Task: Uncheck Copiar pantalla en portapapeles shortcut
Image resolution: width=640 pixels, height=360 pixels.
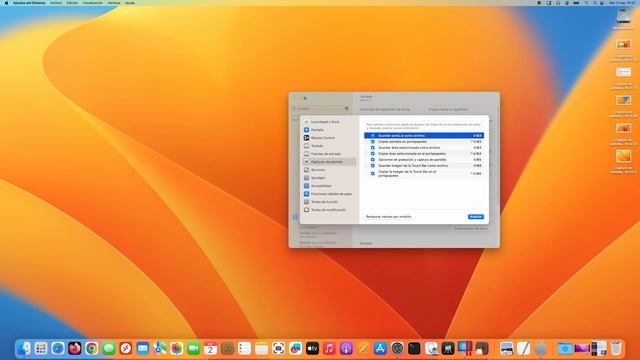Action: pyautogui.click(x=373, y=142)
